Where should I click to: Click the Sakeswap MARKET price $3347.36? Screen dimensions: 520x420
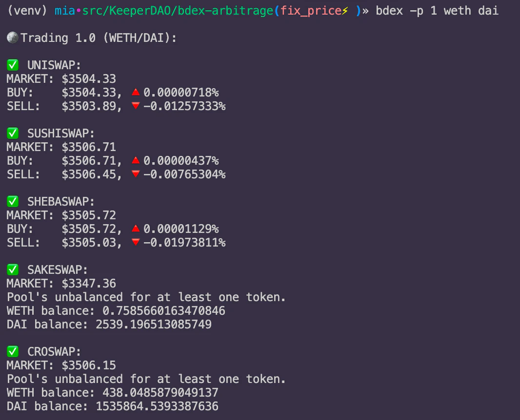pos(89,284)
